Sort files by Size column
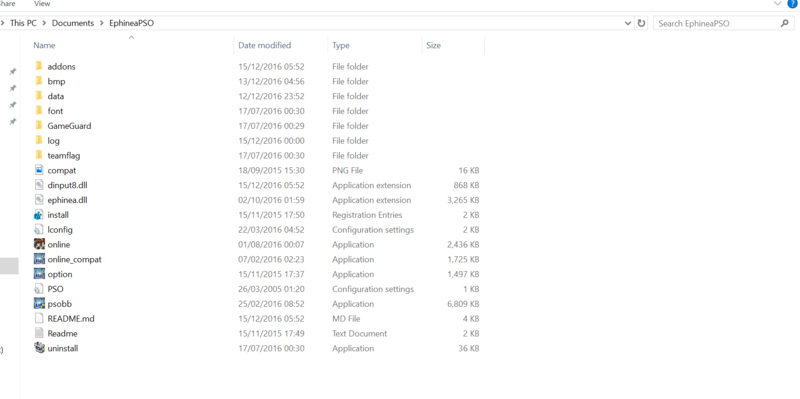Image resolution: width=800 pixels, height=399 pixels. (x=433, y=45)
